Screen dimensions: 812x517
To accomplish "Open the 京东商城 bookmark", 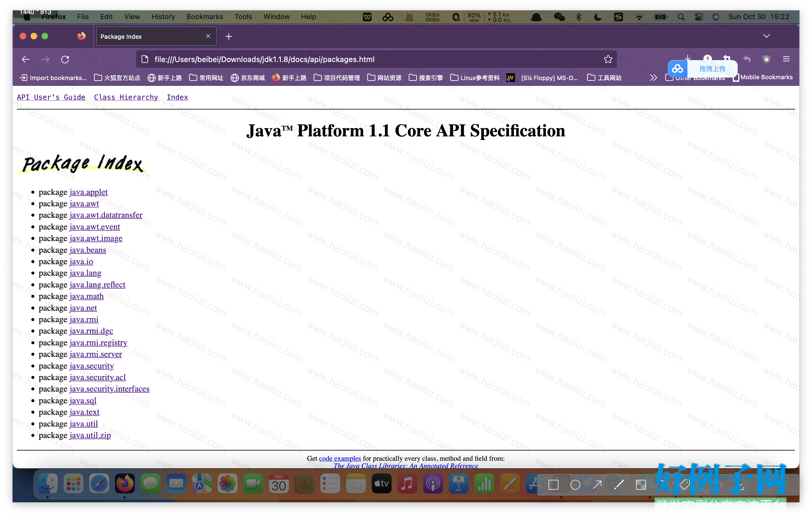I will [248, 78].
